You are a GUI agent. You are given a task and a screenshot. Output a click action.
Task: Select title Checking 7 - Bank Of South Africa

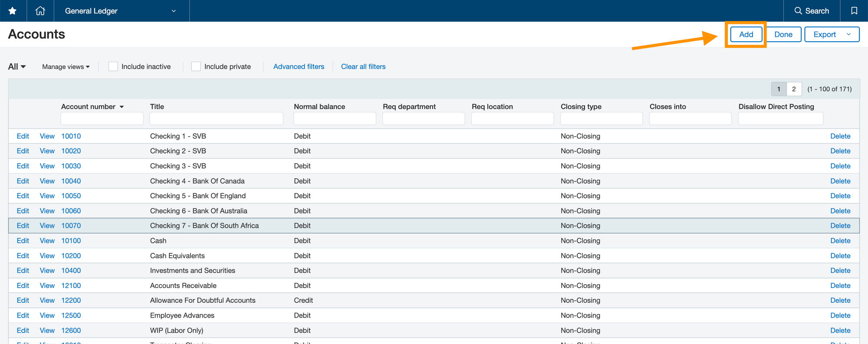(204, 226)
